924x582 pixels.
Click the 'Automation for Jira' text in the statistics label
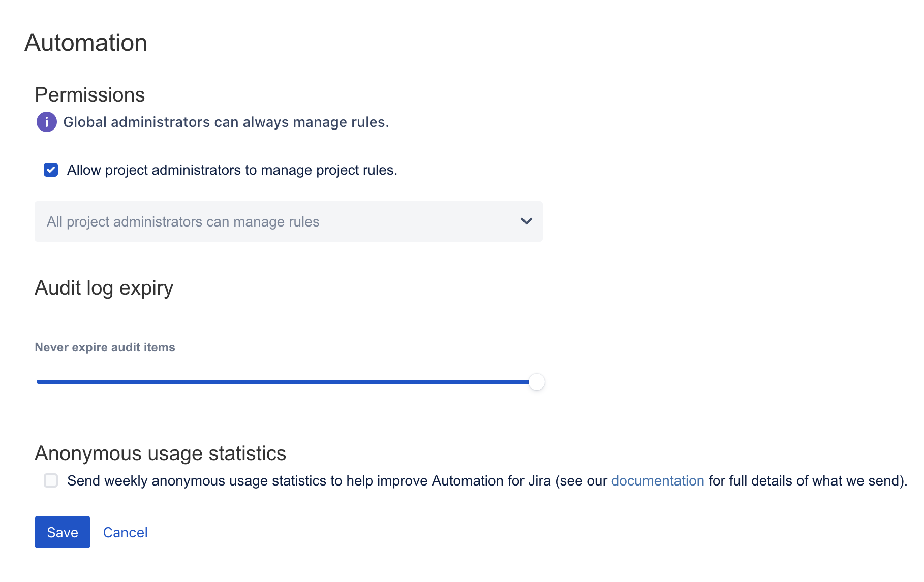tap(491, 481)
